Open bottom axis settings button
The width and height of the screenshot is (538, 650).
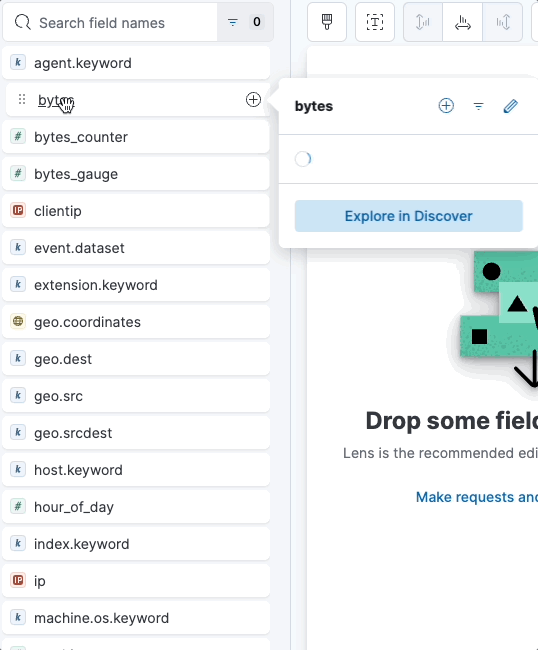pos(463,22)
